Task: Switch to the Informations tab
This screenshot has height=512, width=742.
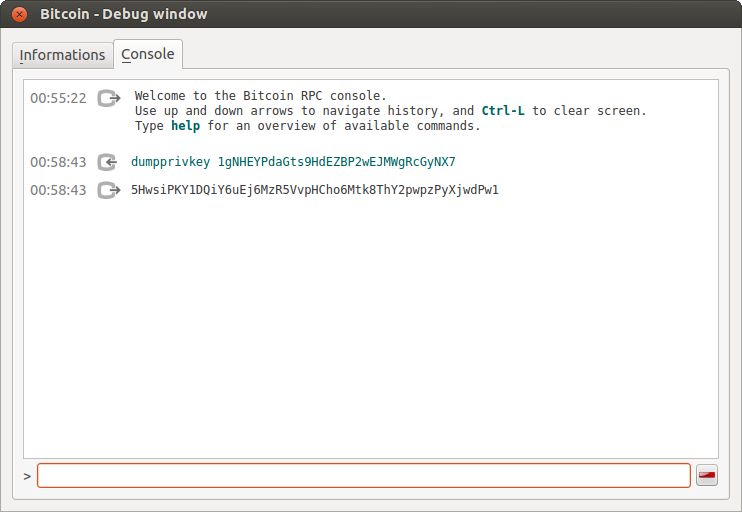Action: click(62, 55)
